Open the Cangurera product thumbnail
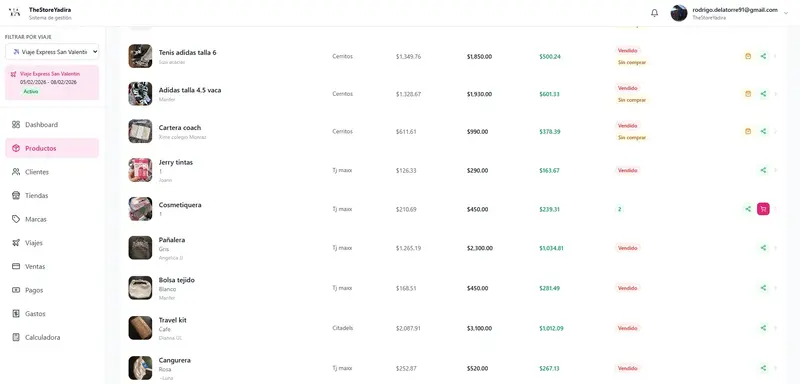 point(140,368)
